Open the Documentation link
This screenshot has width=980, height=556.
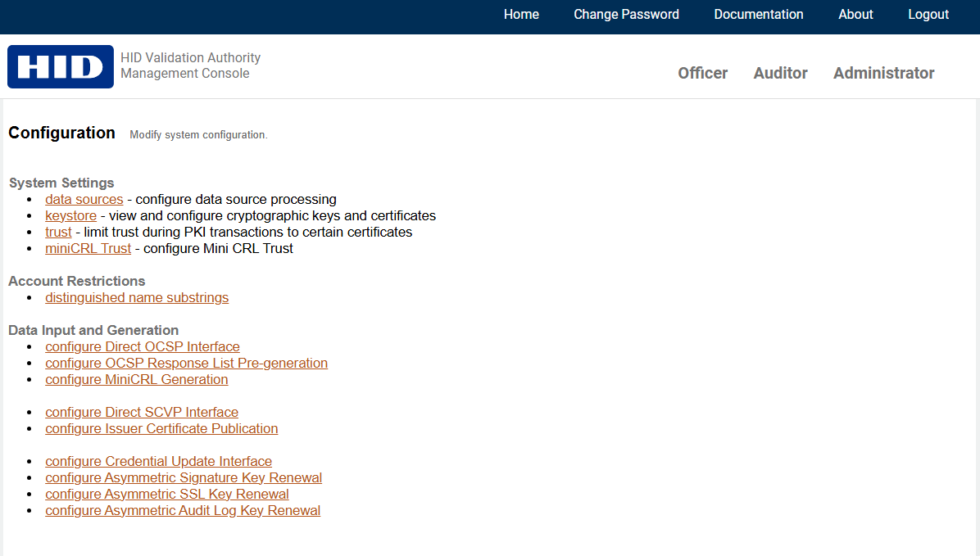(758, 15)
